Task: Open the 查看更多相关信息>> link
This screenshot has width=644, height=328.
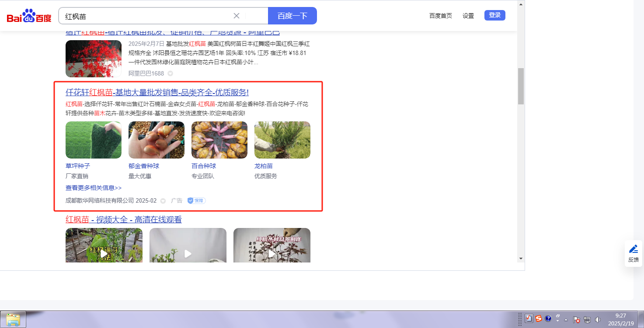Action: point(94,188)
